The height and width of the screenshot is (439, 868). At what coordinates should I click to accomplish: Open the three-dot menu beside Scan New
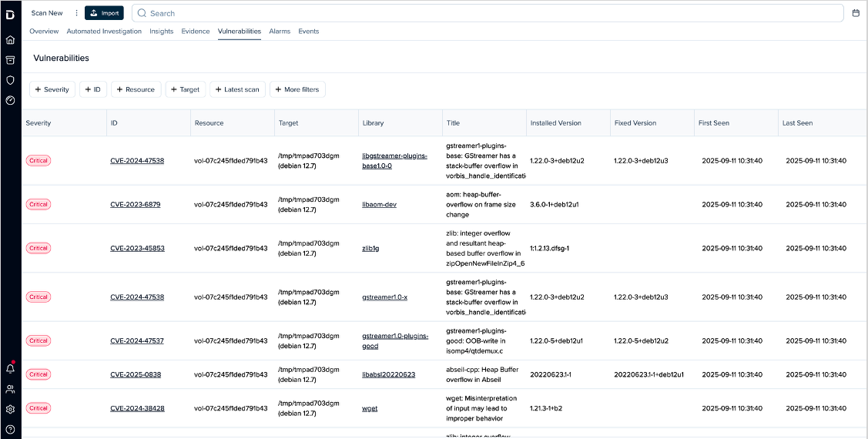76,13
